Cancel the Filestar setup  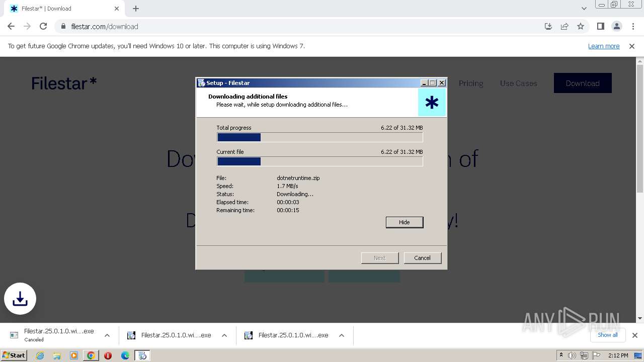click(422, 258)
